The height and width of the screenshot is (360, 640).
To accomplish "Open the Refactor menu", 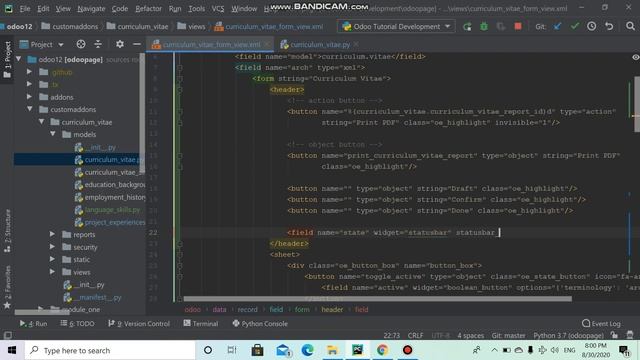I will coord(148,9).
